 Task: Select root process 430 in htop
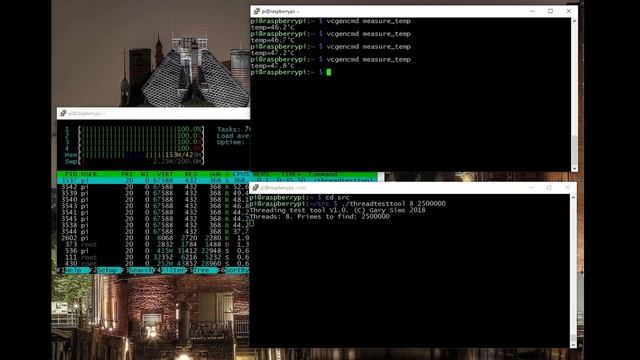(x=153, y=264)
